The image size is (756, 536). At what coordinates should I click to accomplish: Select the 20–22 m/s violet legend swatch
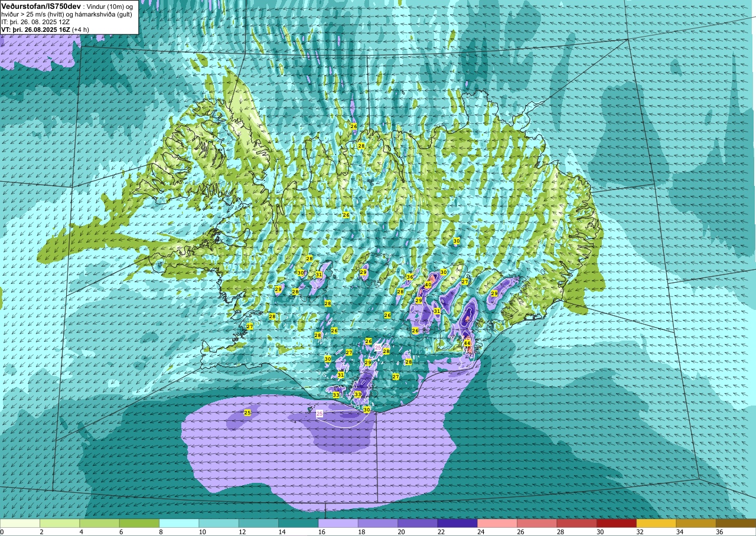[x=418, y=523]
